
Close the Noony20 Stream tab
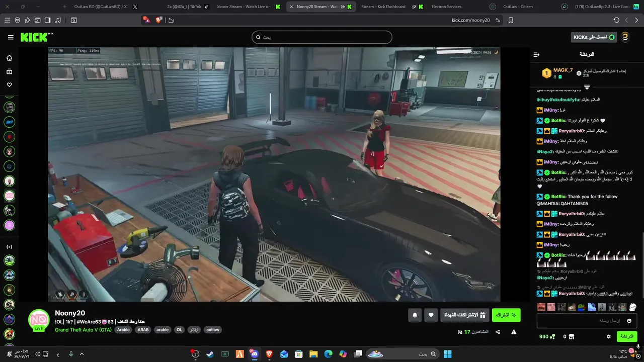[x=291, y=7]
